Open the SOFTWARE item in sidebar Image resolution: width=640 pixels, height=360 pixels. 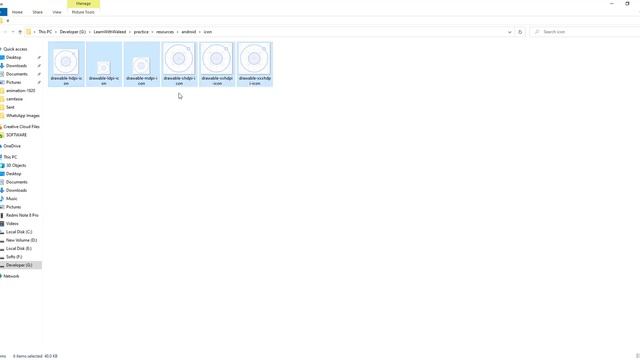16,135
